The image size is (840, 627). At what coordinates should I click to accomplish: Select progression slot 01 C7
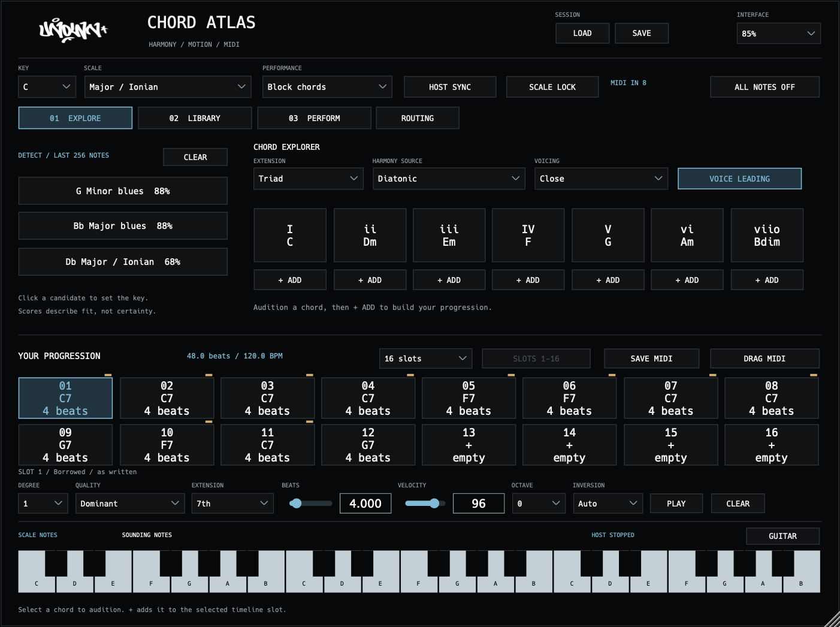click(x=65, y=398)
